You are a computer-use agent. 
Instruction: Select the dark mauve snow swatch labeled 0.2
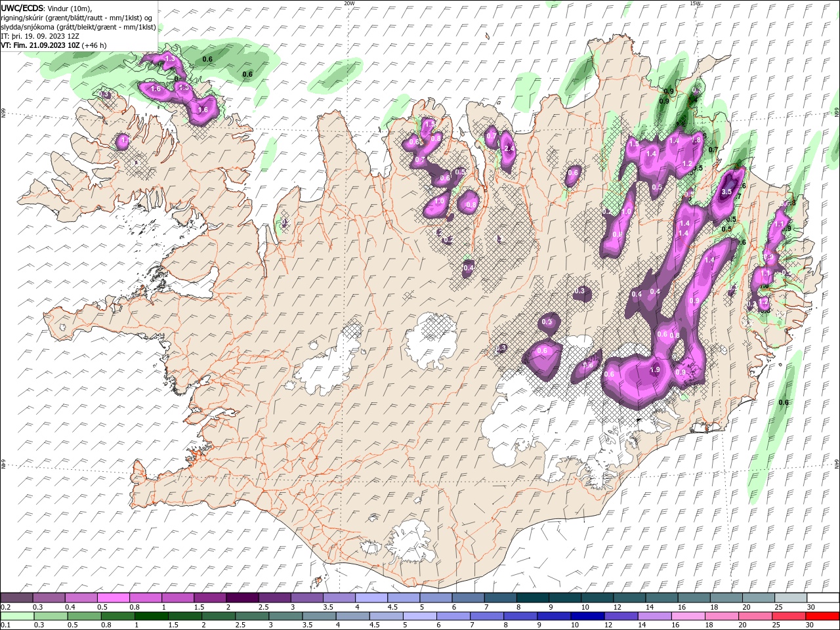pos(17,597)
